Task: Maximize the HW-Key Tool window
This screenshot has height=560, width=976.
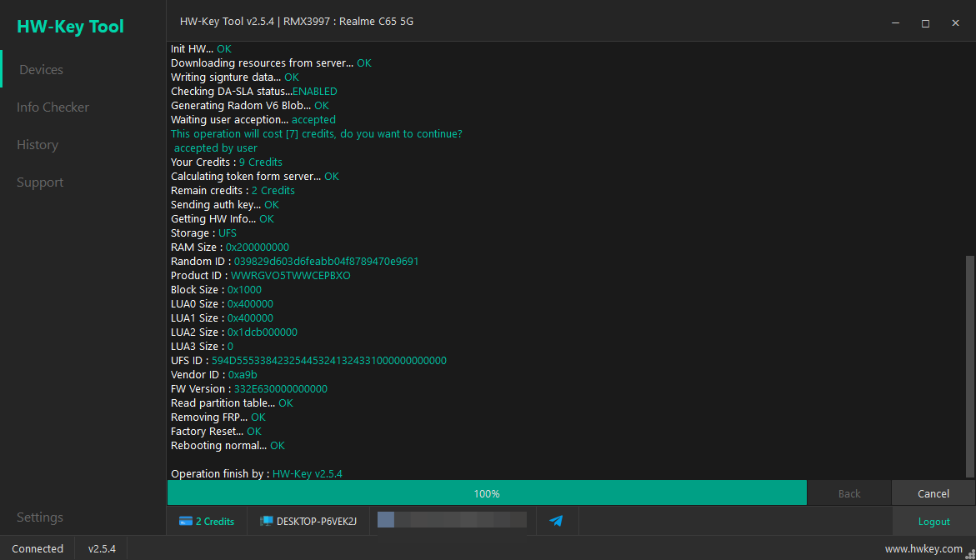Action: [926, 23]
